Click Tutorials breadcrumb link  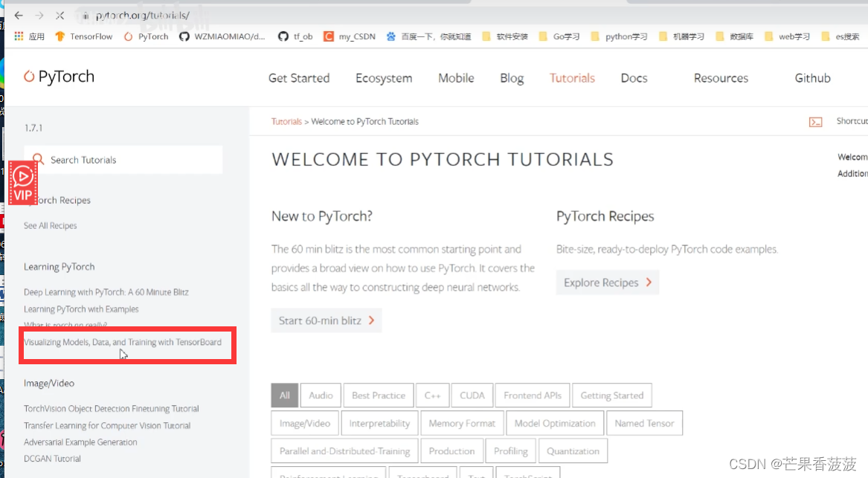(286, 122)
